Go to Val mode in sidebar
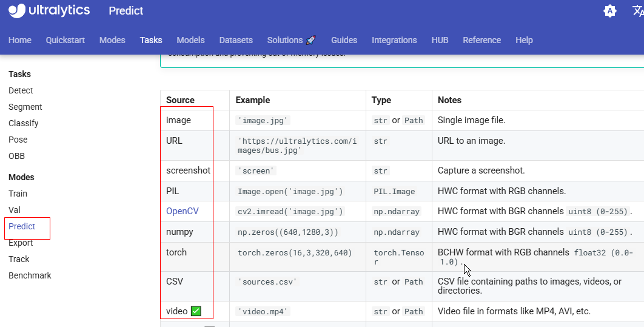 (x=15, y=210)
